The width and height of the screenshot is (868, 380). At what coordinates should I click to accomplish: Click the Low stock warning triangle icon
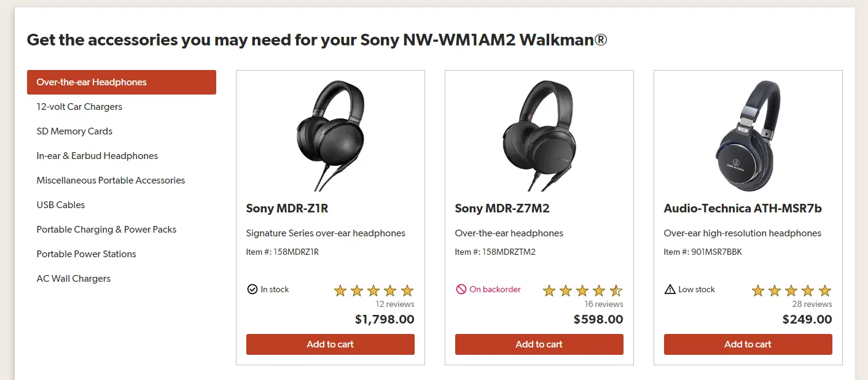[670, 289]
